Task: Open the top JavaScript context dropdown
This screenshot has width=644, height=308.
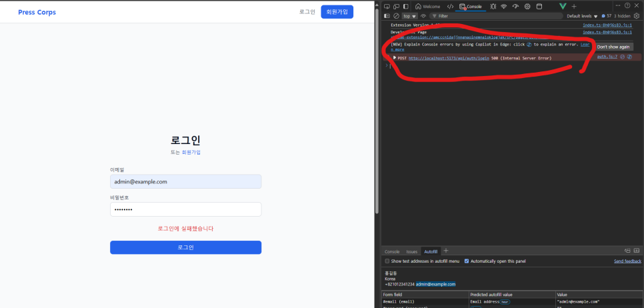Action: point(410,16)
